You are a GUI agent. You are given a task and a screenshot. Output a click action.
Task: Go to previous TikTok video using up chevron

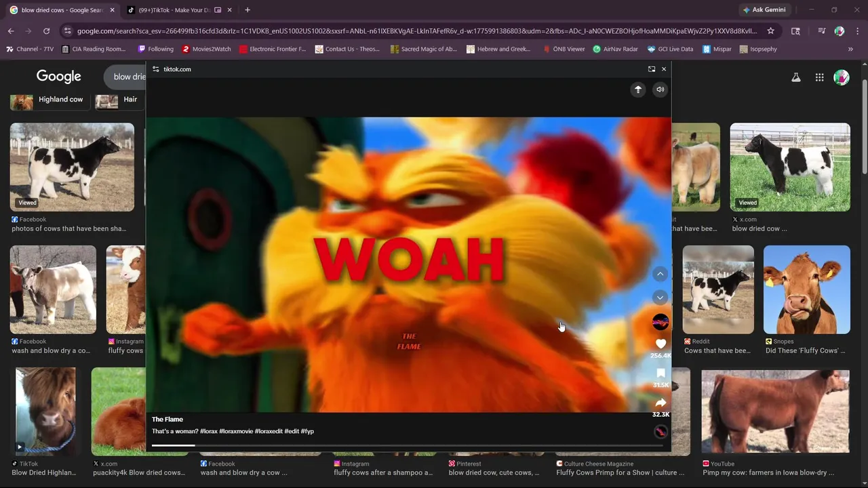[660, 274]
